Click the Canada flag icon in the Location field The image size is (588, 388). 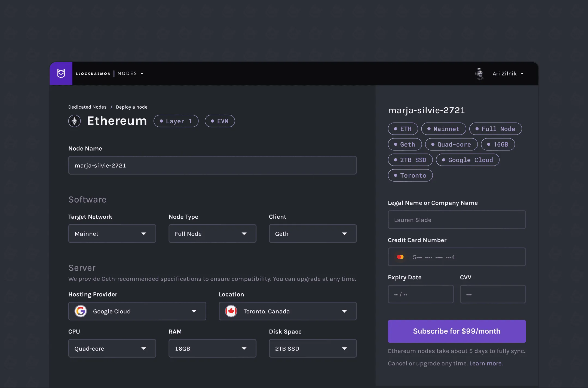(x=231, y=311)
